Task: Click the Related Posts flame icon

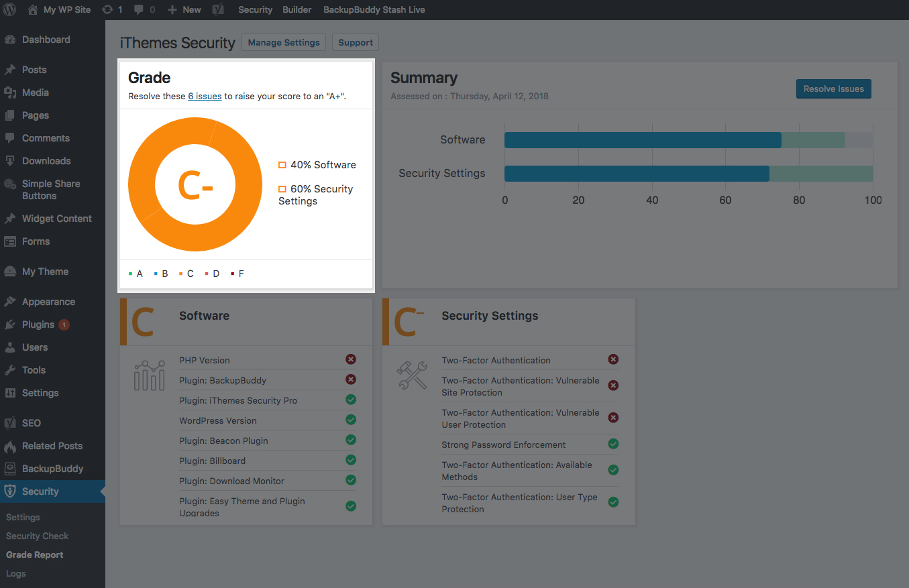Action: (x=10, y=446)
